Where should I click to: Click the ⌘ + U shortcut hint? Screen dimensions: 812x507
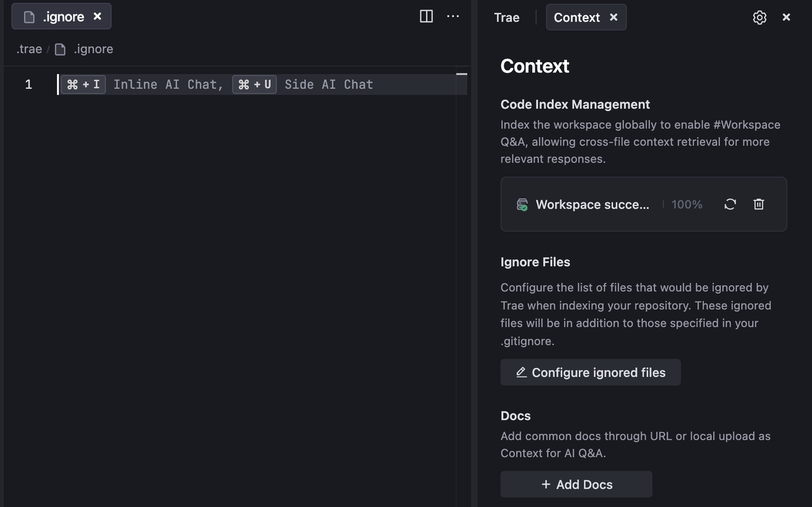point(254,84)
